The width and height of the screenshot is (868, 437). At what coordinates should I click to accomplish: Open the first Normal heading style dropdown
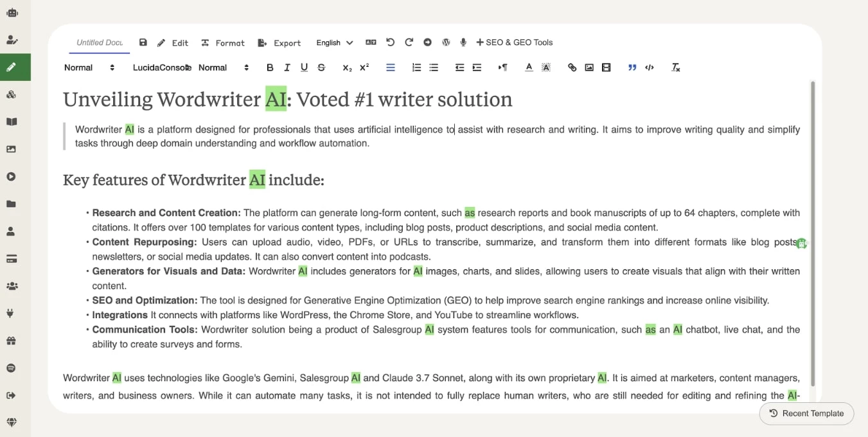tap(89, 67)
